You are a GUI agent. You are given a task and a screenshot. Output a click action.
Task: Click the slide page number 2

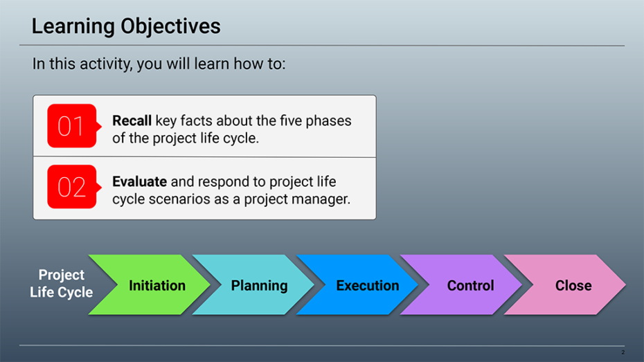[623, 353]
